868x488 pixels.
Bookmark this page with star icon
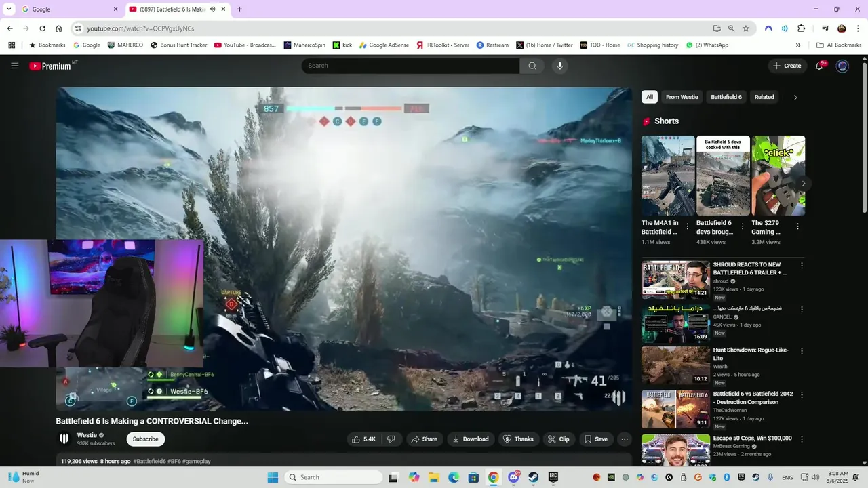pyautogui.click(x=746, y=28)
